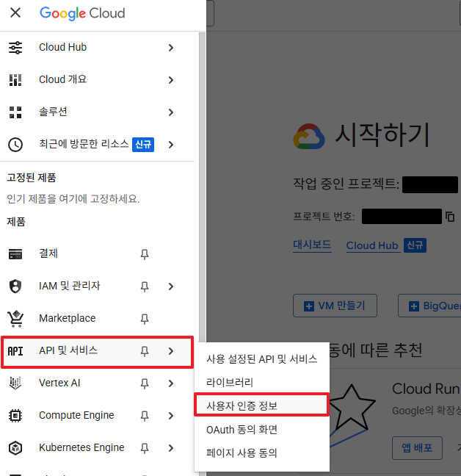461x476 pixels.
Task: Click the 앱 배포 button
Action: 417,448
